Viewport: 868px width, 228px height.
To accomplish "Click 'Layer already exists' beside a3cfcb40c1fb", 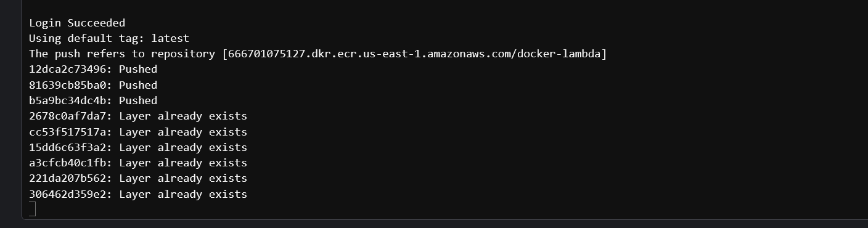I will (183, 163).
